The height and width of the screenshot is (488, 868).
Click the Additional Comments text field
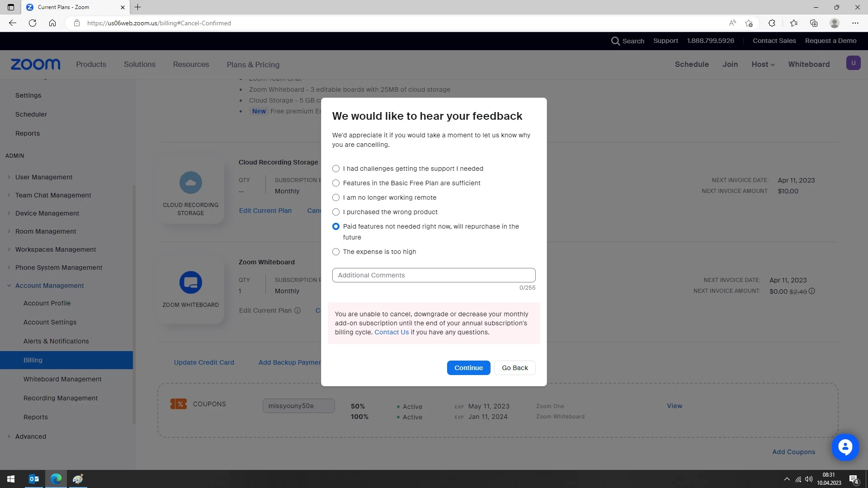434,275
